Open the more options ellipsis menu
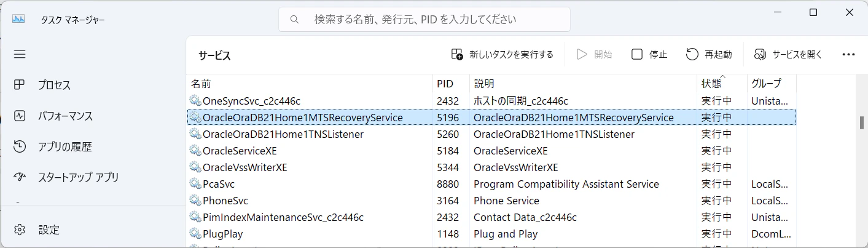 pyautogui.click(x=848, y=54)
